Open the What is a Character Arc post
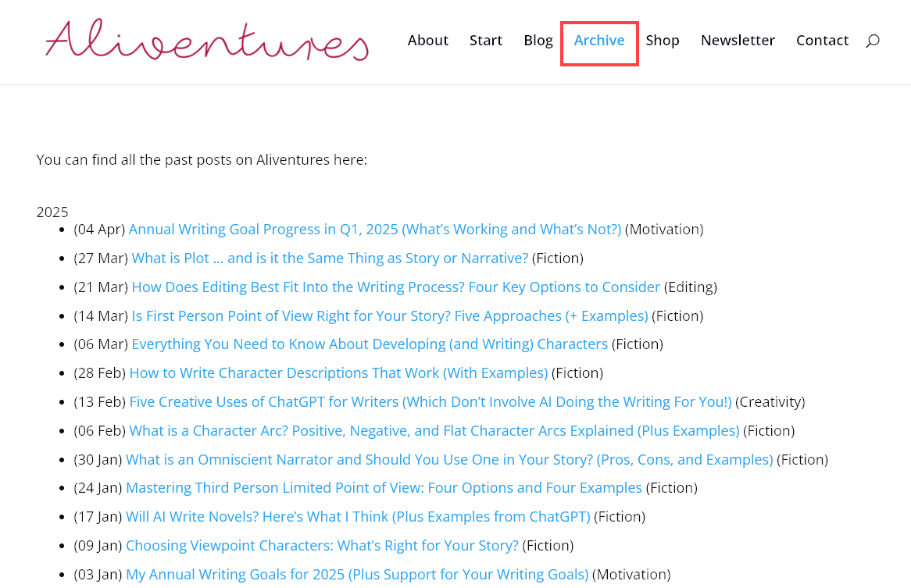Screen dimensions: 911x588 click(x=434, y=431)
